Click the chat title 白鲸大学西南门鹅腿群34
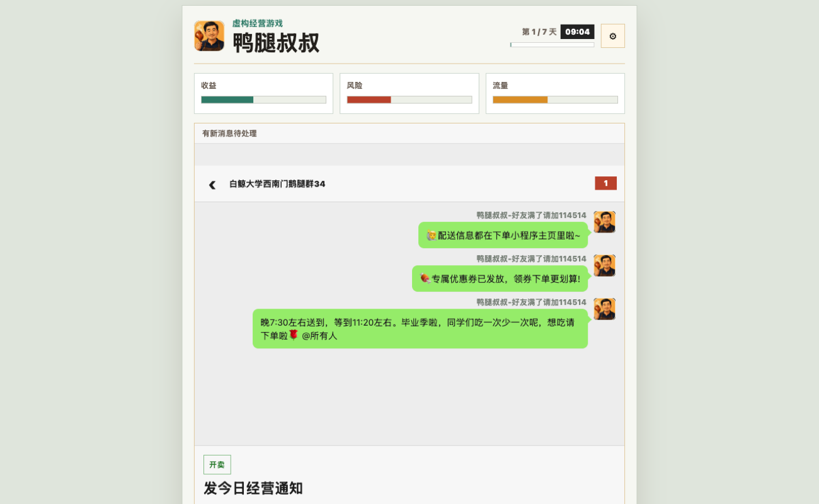 click(x=277, y=184)
